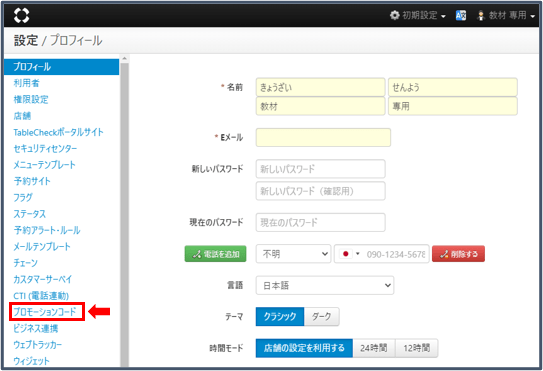Click the 教材 name field
Image resolution: width=543 pixels, height=371 pixels.
pos(321,106)
